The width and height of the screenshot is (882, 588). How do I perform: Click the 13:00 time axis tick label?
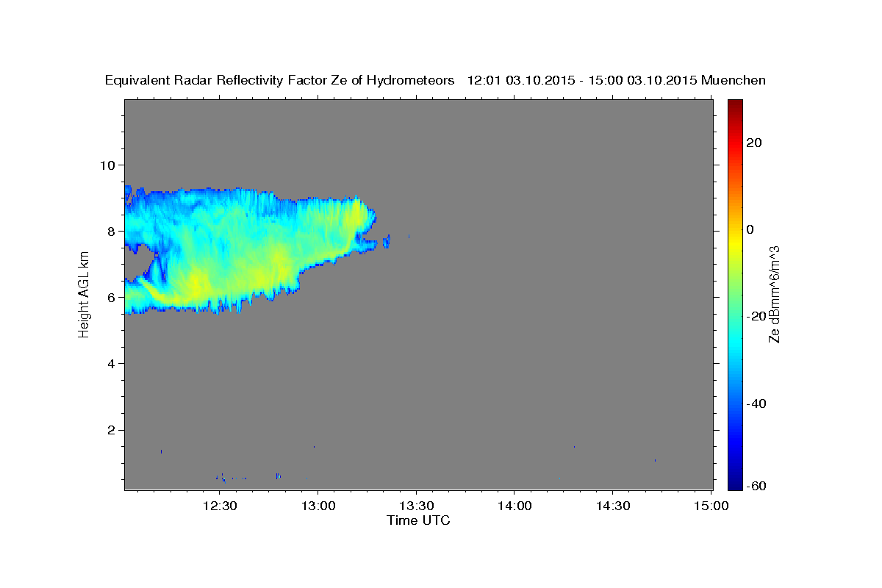[318, 506]
